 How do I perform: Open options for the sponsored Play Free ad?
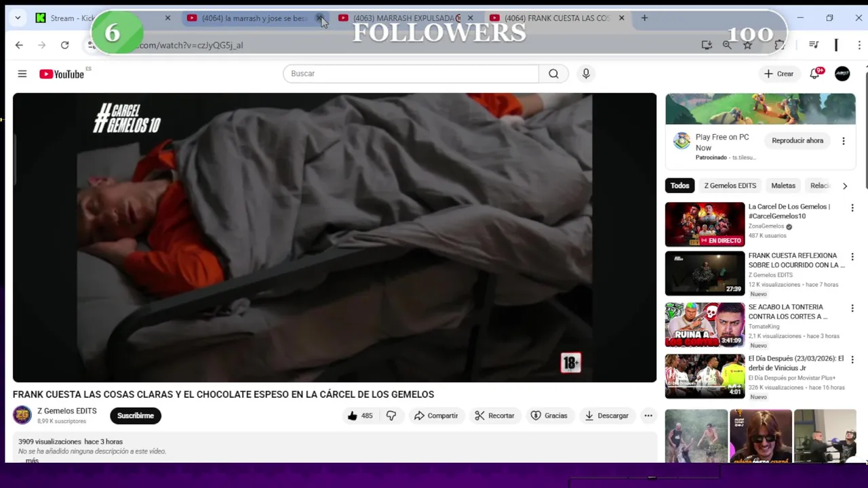pos(844,141)
